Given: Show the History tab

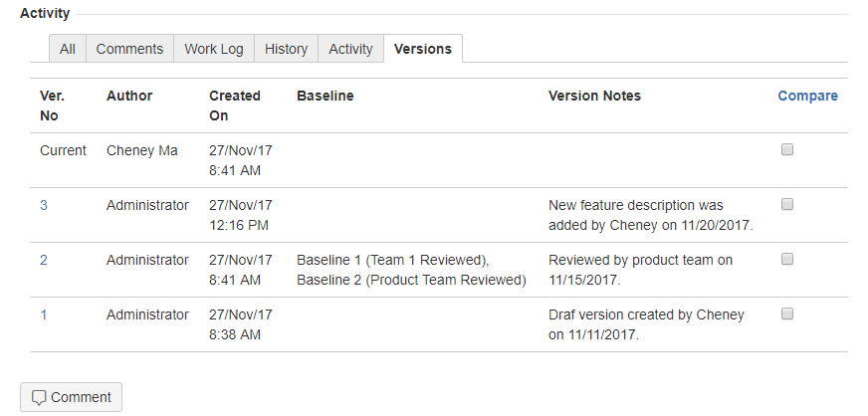Looking at the screenshot, I should [286, 49].
